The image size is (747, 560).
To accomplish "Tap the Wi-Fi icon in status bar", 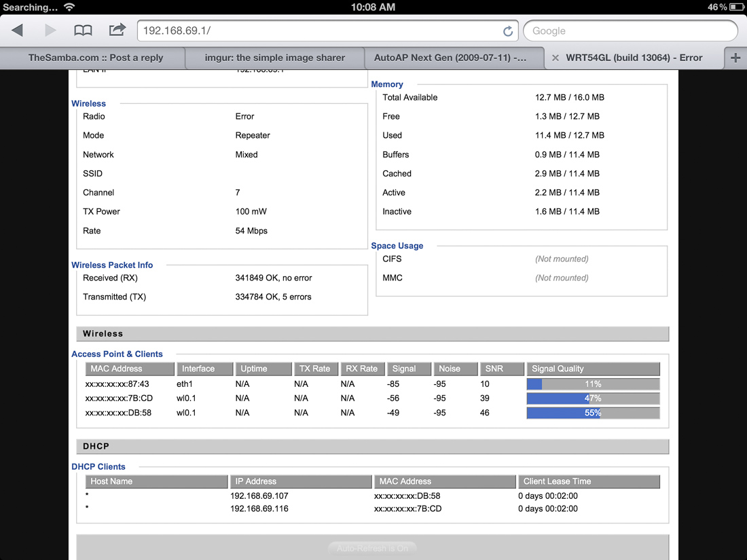I will (69, 7).
